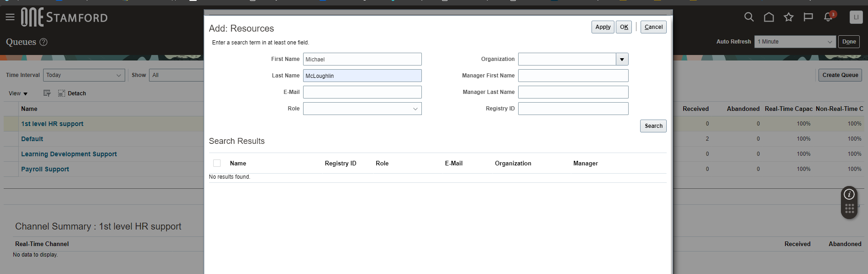Cancel the Add Resources dialog
Screen dimensions: 868x274
click(653, 27)
